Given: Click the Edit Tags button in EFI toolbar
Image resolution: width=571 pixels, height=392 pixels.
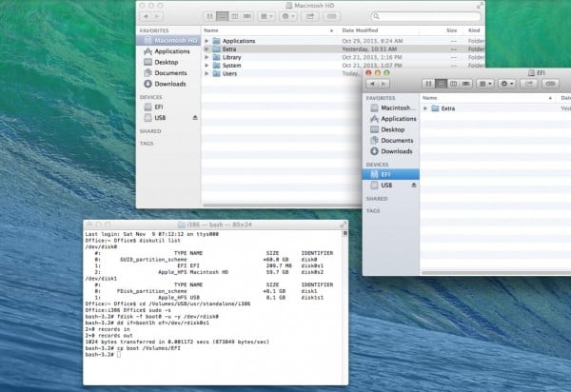Looking at the screenshot, I should pos(551,84).
